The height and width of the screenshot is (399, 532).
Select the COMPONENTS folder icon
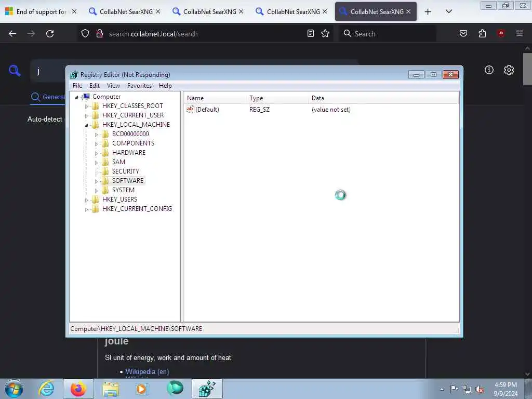(x=105, y=143)
